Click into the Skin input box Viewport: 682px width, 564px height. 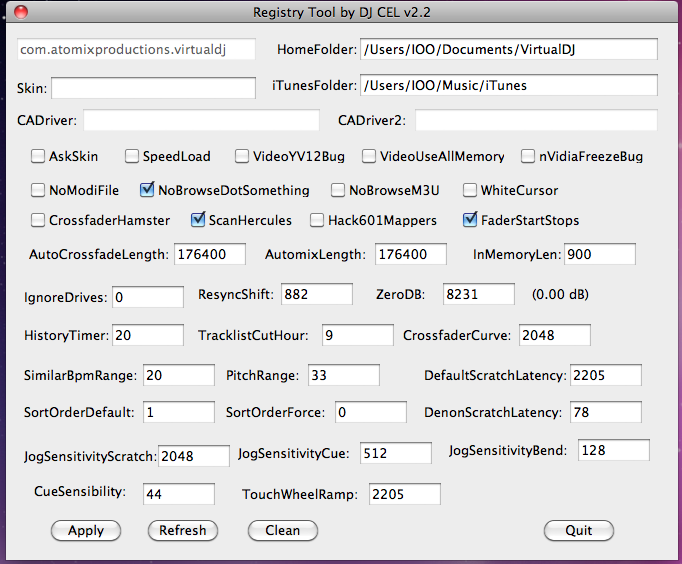[x=153, y=88]
